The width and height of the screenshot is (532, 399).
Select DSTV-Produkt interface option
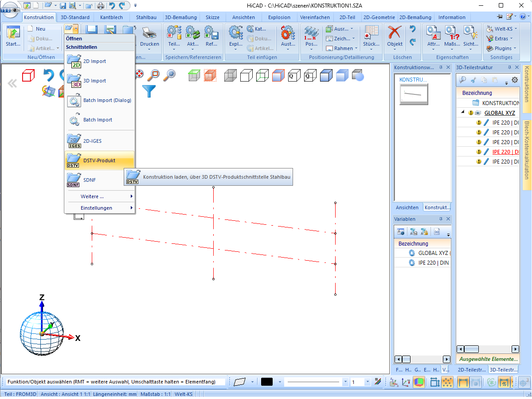pos(99,160)
